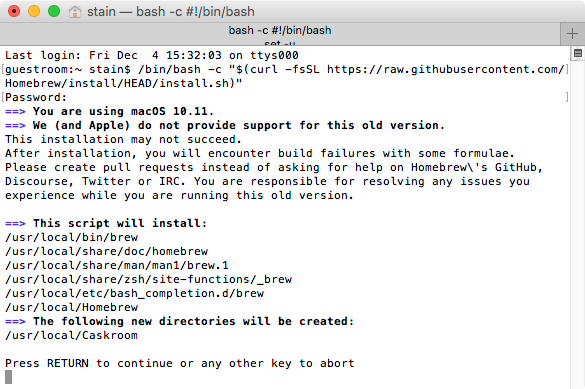This screenshot has height=389, width=585.
Task: Click the green zoom window button
Action: [x=54, y=11]
